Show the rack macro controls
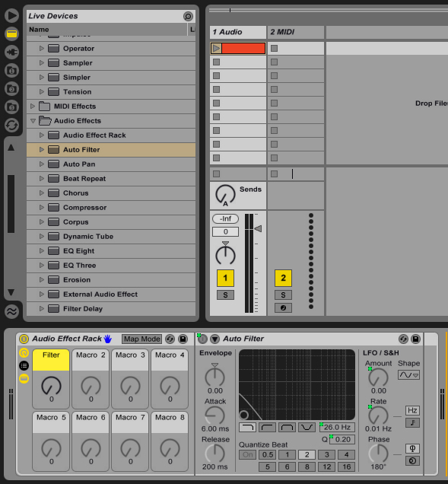448x484 pixels. (24, 352)
